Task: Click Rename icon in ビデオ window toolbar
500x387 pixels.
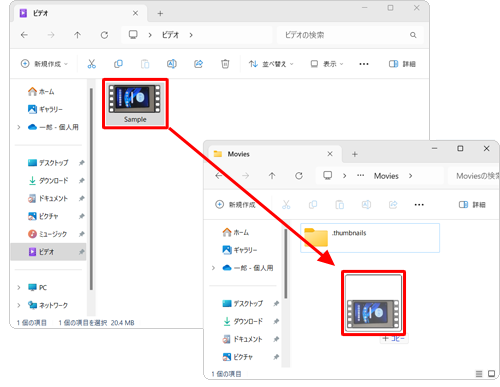Action: pyautogui.click(x=172, y=64)
